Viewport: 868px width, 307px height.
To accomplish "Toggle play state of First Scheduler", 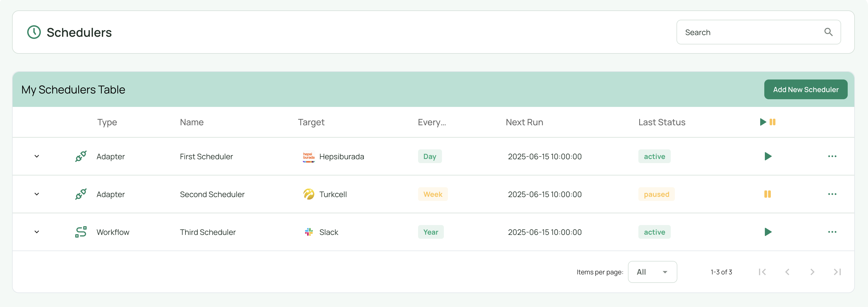I will click(x=768, y=156).
